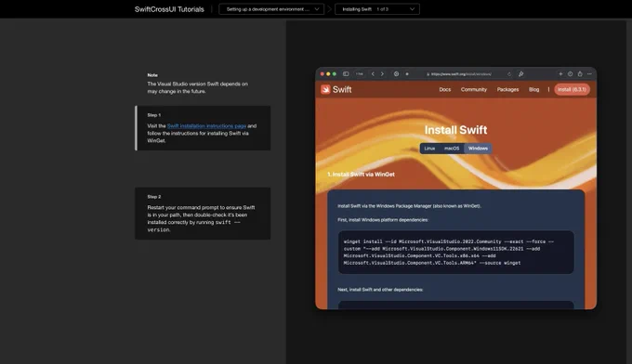Click the winget install command code block

tap(455, 252)
